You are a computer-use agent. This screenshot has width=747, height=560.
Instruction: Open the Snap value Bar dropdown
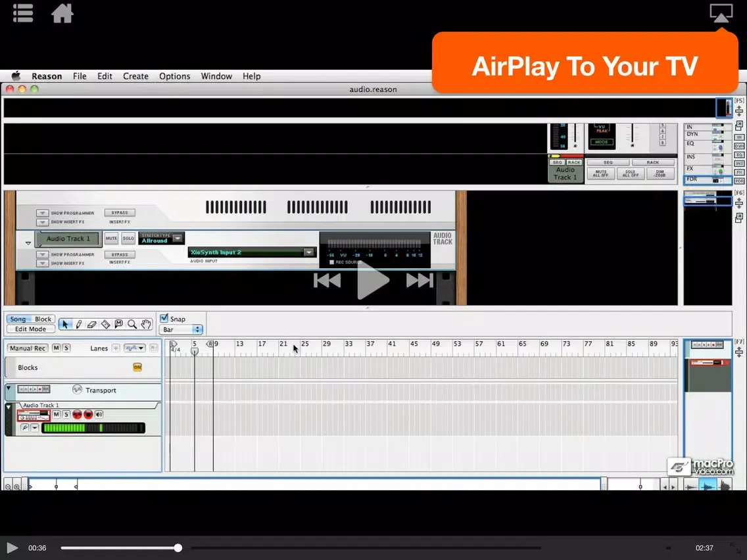point(181,329)
